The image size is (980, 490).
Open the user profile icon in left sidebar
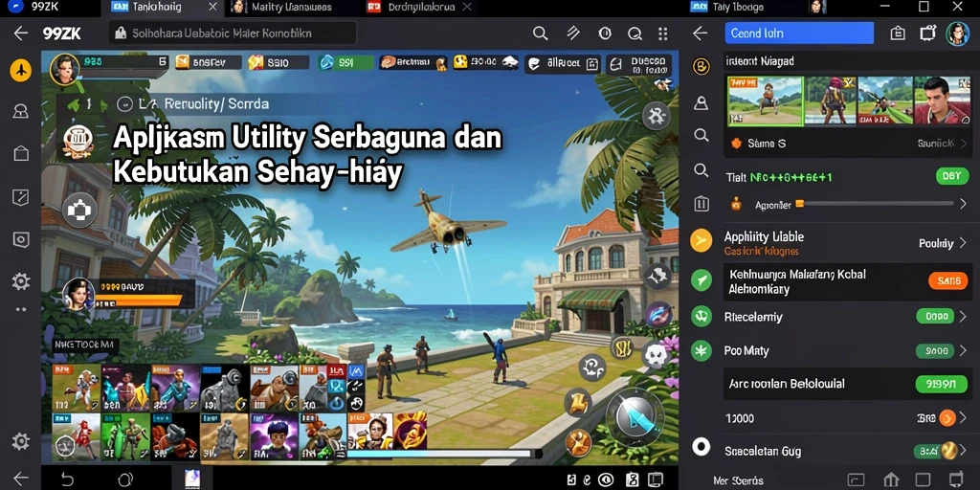point(21,111)
